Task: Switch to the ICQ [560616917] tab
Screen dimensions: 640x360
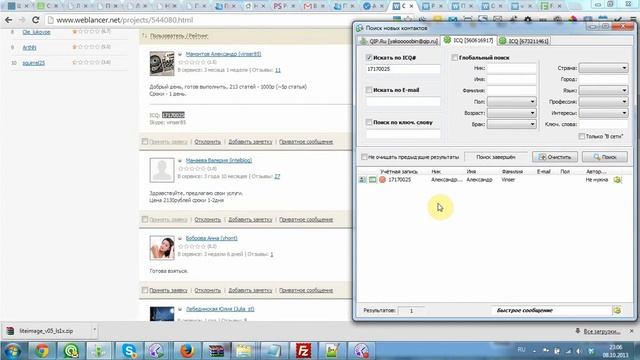Action: point(469,40)
